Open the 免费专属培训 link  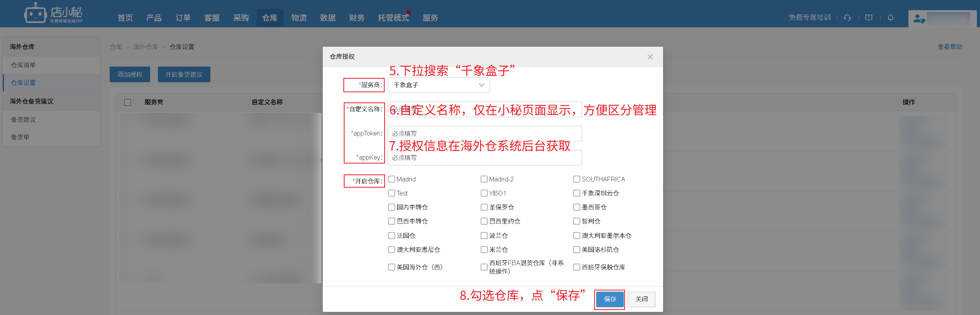810,18
